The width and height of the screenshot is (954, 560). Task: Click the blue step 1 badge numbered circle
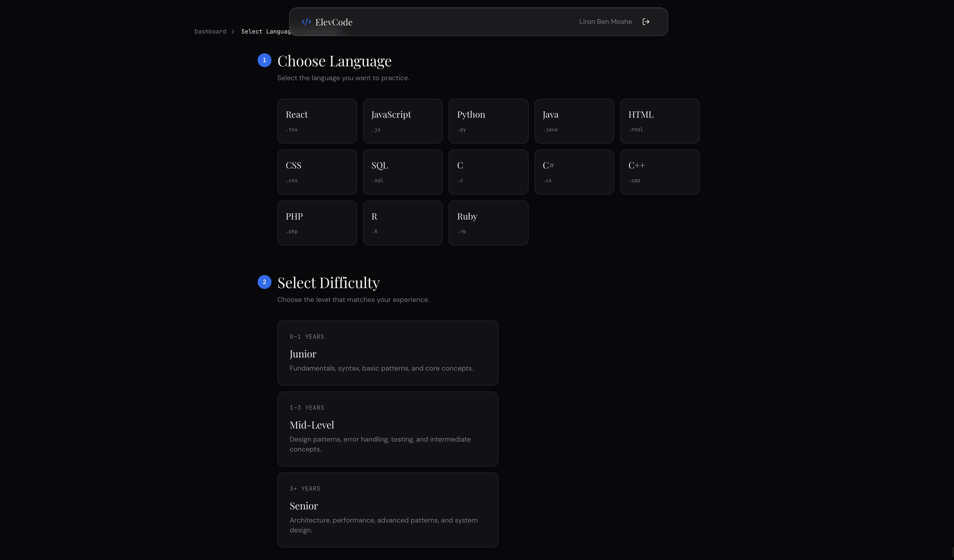click(x=264, y=60)
